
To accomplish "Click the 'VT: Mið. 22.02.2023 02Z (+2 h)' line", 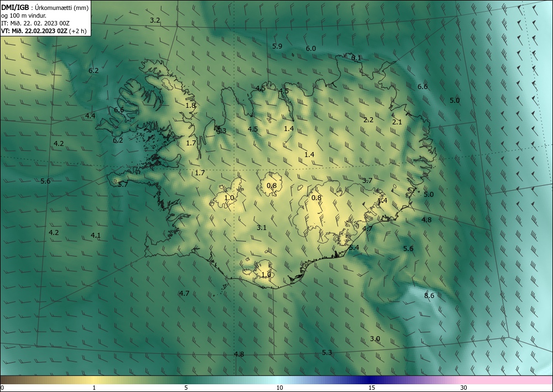I will pyautogui.click(x=44, y=30).
